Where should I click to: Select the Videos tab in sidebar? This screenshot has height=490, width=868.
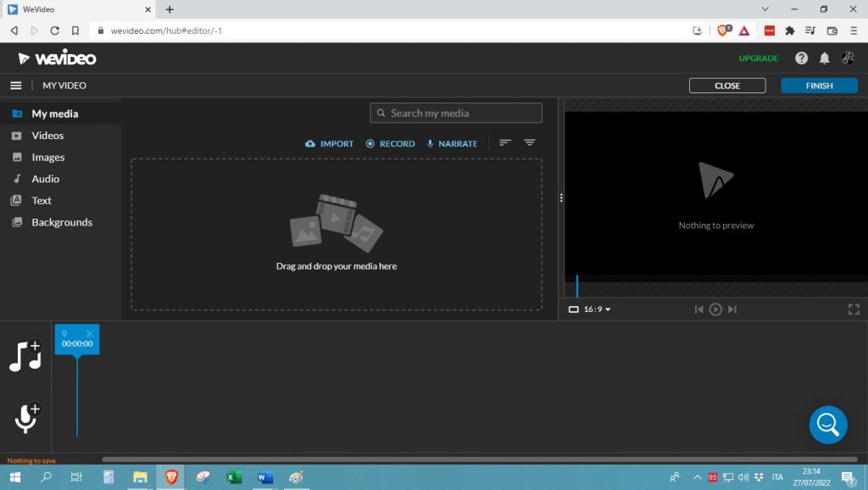(x=47, y=136)
